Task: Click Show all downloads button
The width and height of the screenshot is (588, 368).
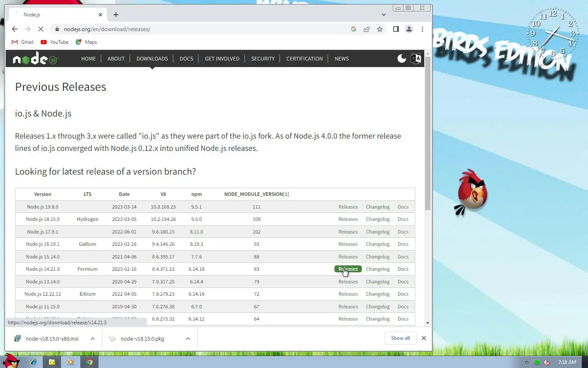Action: pos(400,338)
